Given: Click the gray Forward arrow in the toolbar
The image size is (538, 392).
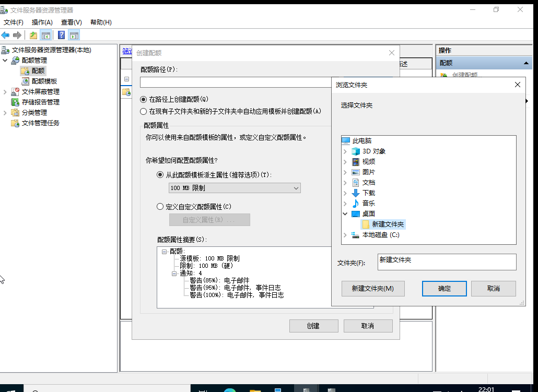Looking at the screenshot, I should 17,35.
